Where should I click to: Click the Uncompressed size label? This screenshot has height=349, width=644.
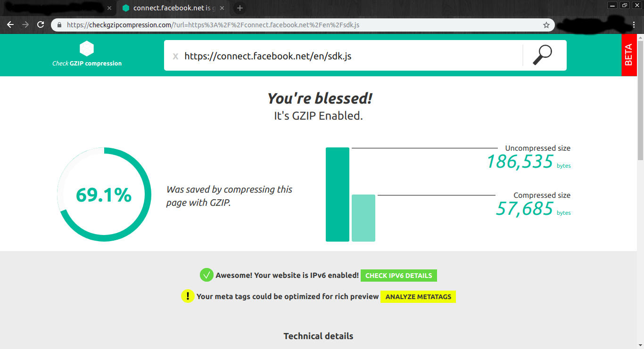(538, 148)
